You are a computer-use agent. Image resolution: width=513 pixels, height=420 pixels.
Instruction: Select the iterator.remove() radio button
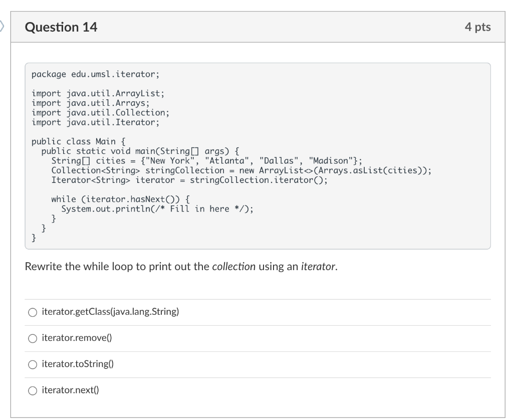(x=33, y=338)
